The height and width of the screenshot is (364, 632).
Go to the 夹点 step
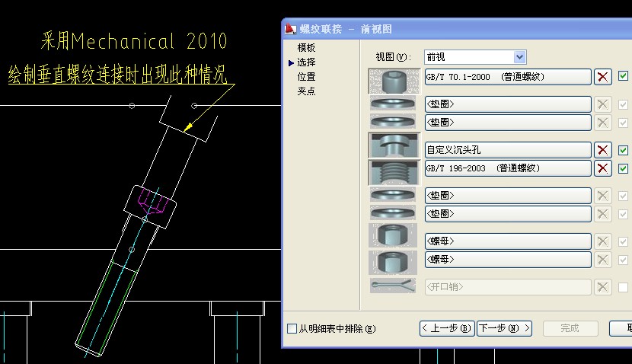(x=306, y=91)
